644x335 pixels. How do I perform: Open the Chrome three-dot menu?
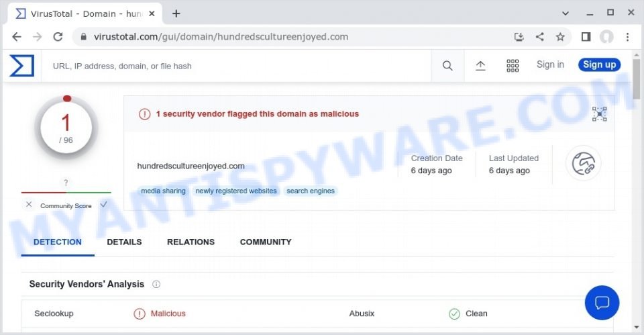(627, 37)
